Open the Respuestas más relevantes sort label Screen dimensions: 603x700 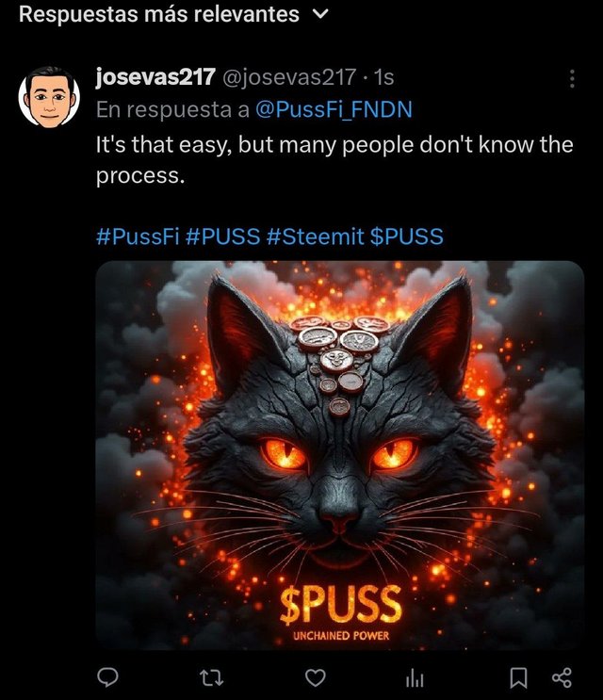pyautogui.click(x=159, y=14)
